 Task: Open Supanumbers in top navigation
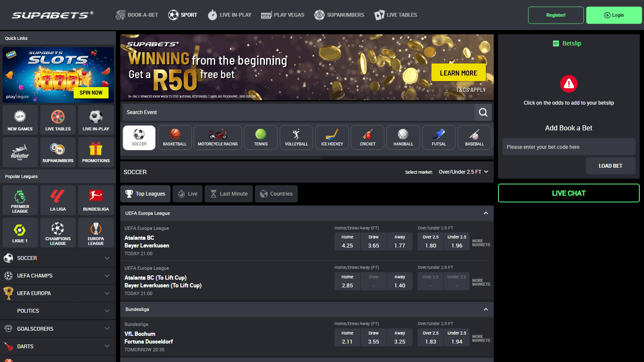(x=339, y=15)
